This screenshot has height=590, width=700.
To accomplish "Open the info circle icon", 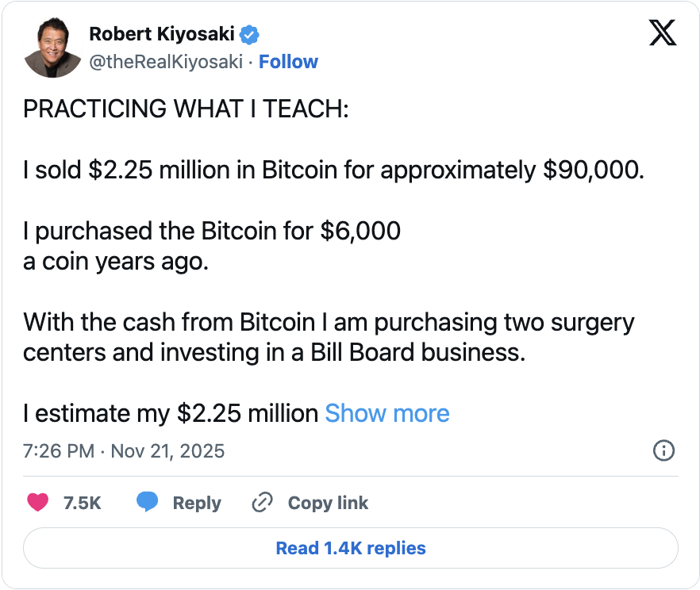I will 663,451.
